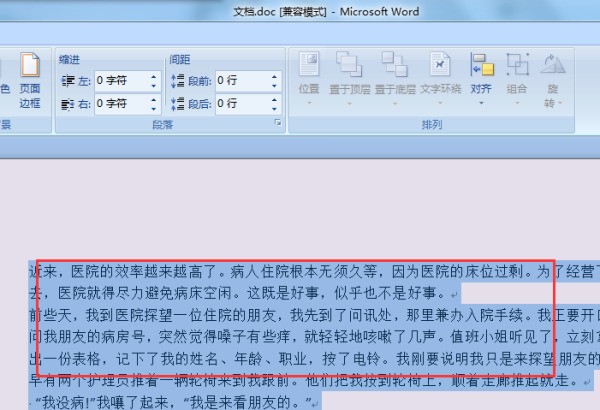Image resolution: width=600 pixels, height=410 pixels.
Task: Increase the spacing before (段前) value
Action: [x=274, y=76]
